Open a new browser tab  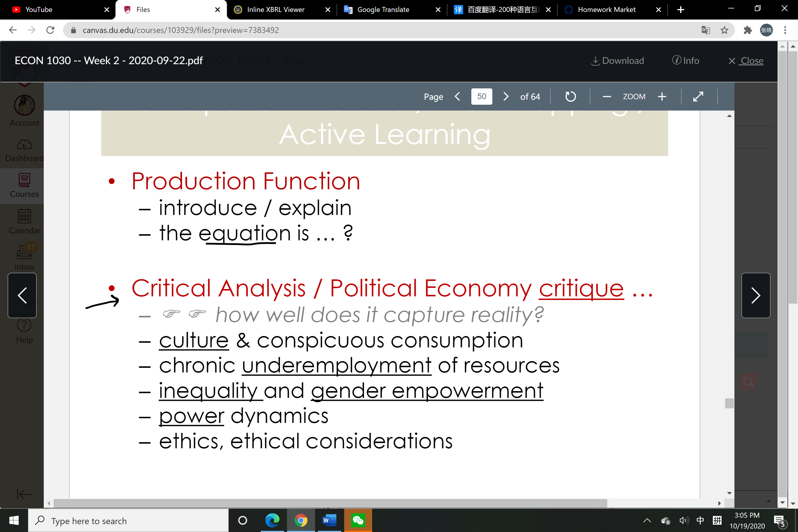680,10
